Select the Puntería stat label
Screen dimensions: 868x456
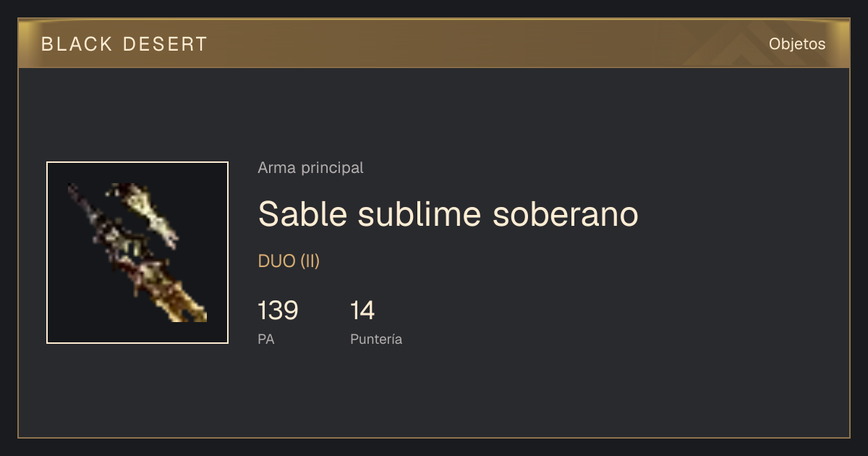pyautogui.click(x=376, y=339)
